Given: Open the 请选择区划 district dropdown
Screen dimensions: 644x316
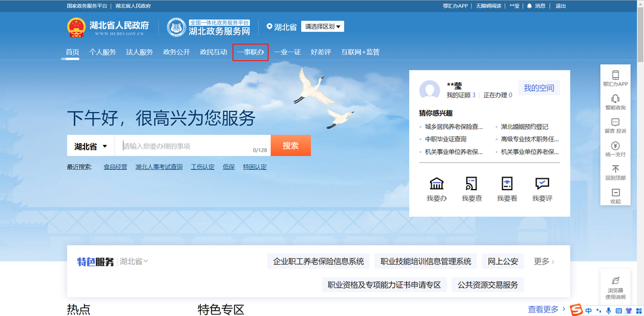Looking at the screenshot, I should [x=323, y=27].
